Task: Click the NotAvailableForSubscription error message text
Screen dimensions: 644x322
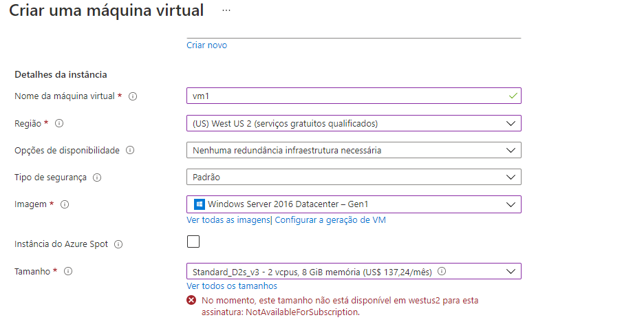Action: point(340,306)
